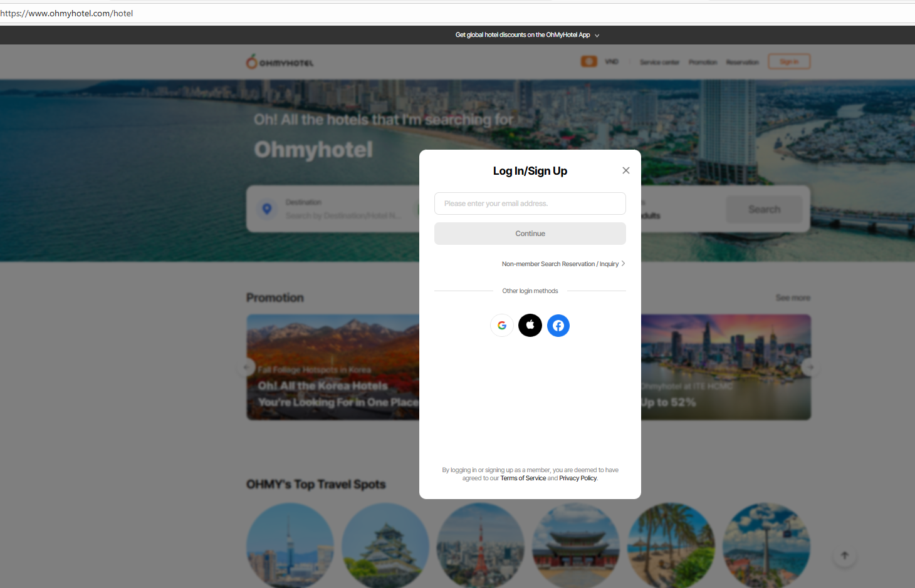Select the cable car travel spot thumbnail
The height and width of the screenshot is (588, 915).
point(766,545)
